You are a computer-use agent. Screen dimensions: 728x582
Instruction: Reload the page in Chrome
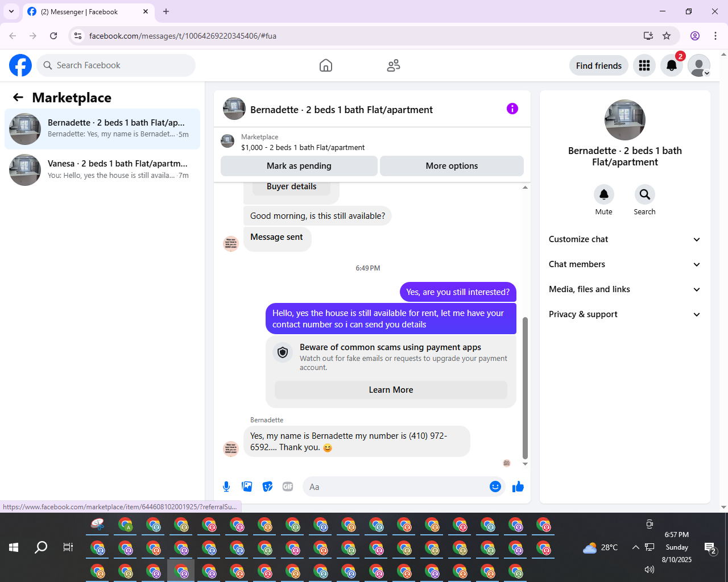pos(53,36)
